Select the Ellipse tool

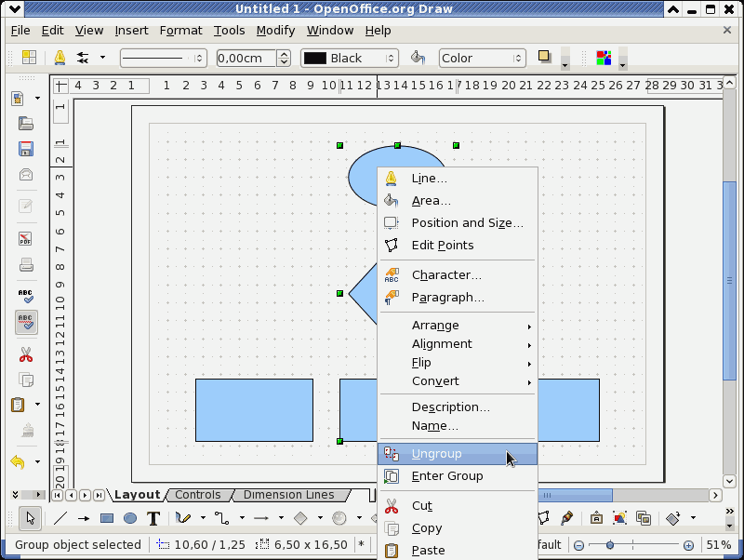tap(130, 518)
